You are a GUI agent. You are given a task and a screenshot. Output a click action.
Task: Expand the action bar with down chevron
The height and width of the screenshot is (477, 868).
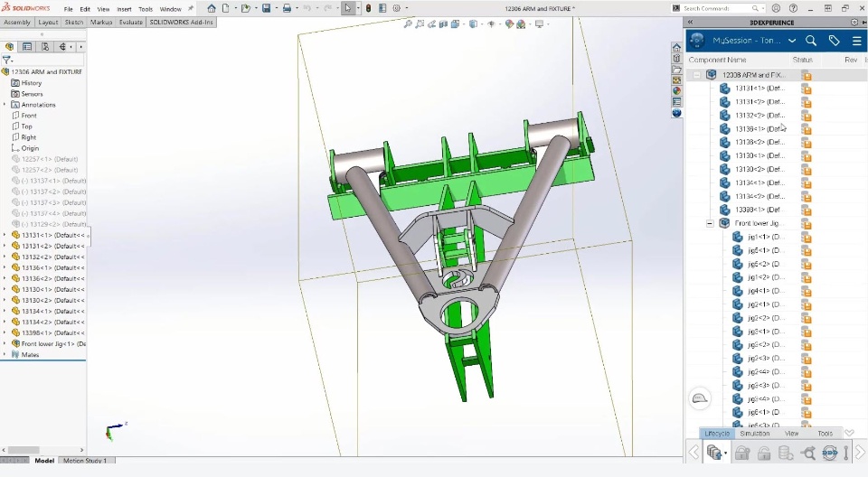tap(849, 433)
